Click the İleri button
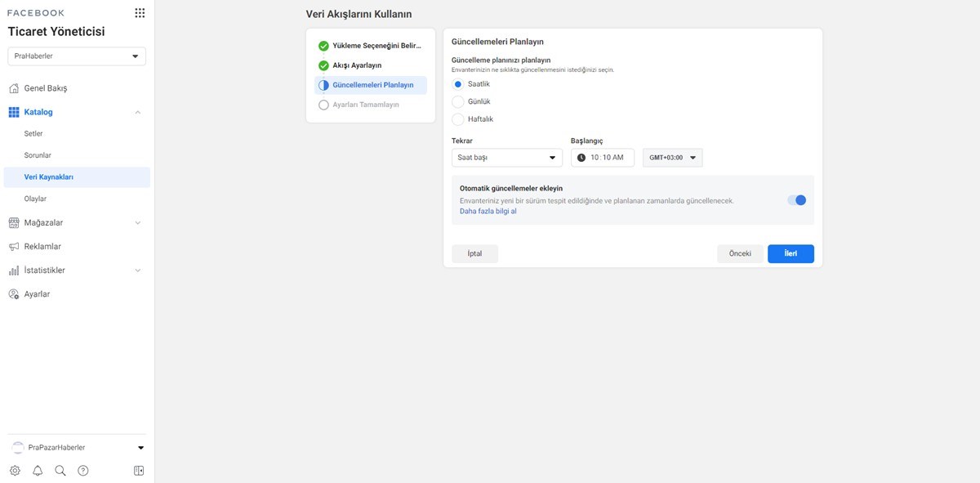This screenshot has width=980, height=483. [791, 254]
